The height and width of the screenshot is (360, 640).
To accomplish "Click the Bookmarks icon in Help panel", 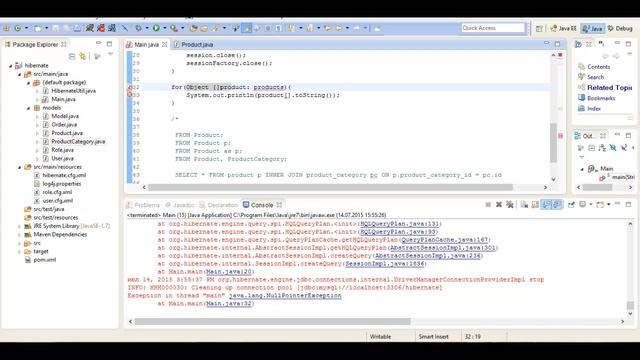I will (x=581, y=98).
